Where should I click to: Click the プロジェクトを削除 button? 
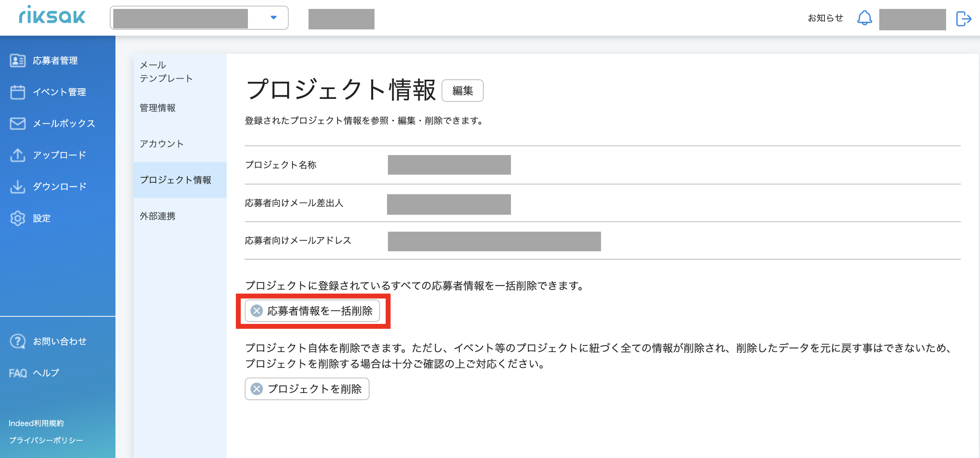pyautogui.click(x=307, y=389)
